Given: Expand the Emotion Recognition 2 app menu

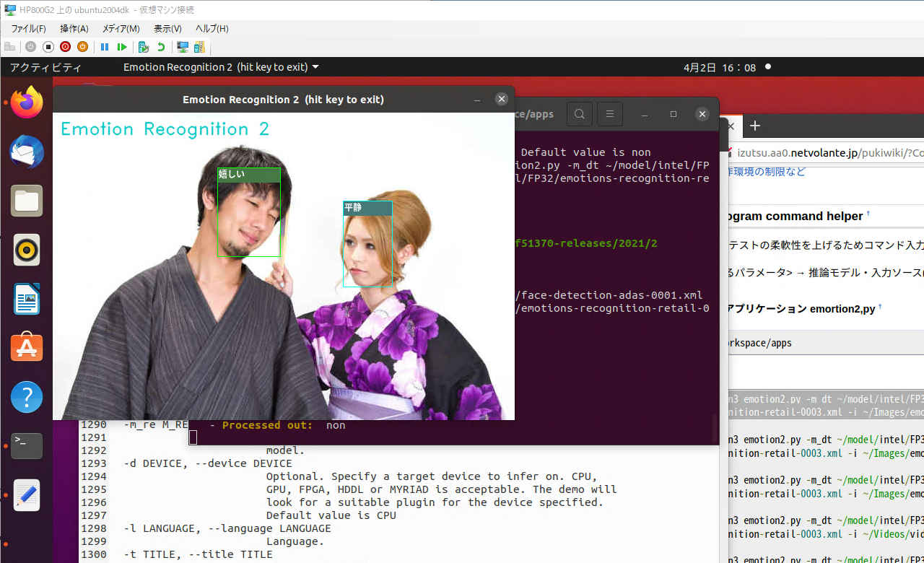Looking at the screenshot, I should tap(221, 67).
